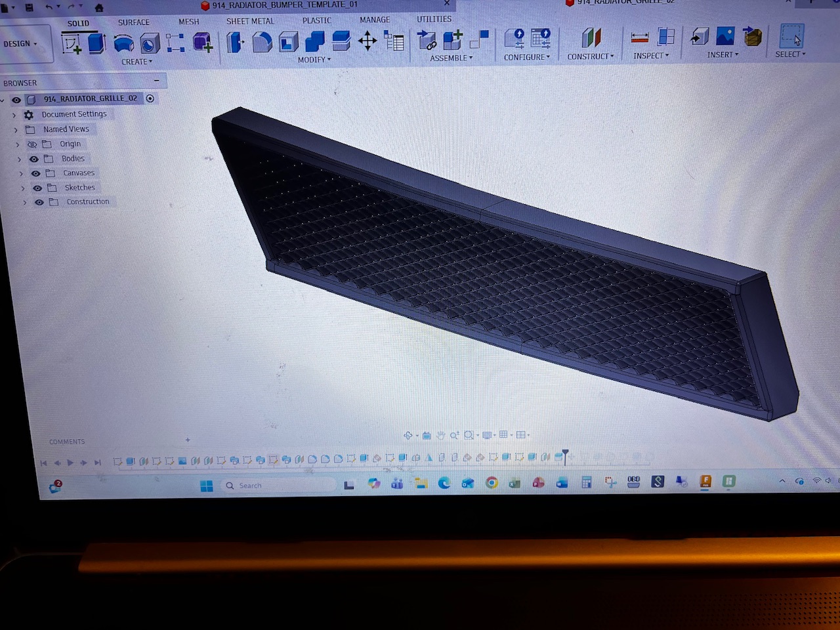Toggle visibility of Sketches folder

click(x=37, y=188)
